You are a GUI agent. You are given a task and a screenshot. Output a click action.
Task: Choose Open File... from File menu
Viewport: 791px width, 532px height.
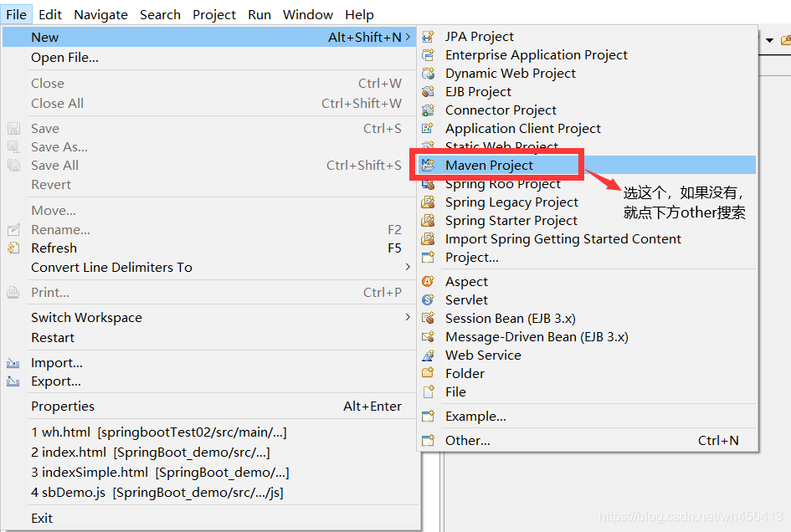[209, 58]
